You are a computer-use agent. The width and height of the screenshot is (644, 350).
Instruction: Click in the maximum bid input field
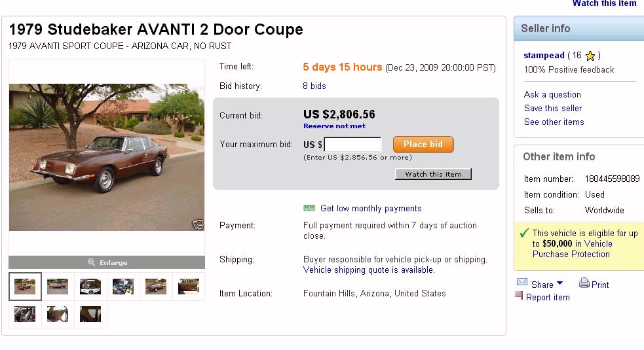pyautogui.click(x=352, y=145)
